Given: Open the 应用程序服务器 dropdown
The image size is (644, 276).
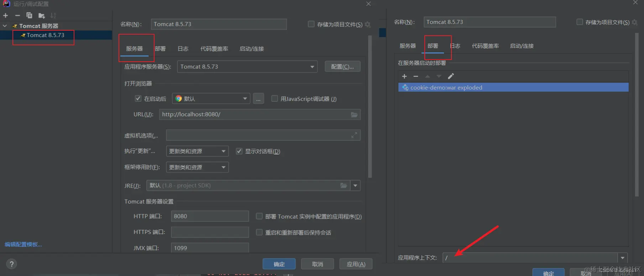Looking at the screenshot, I should coord(247,67).
